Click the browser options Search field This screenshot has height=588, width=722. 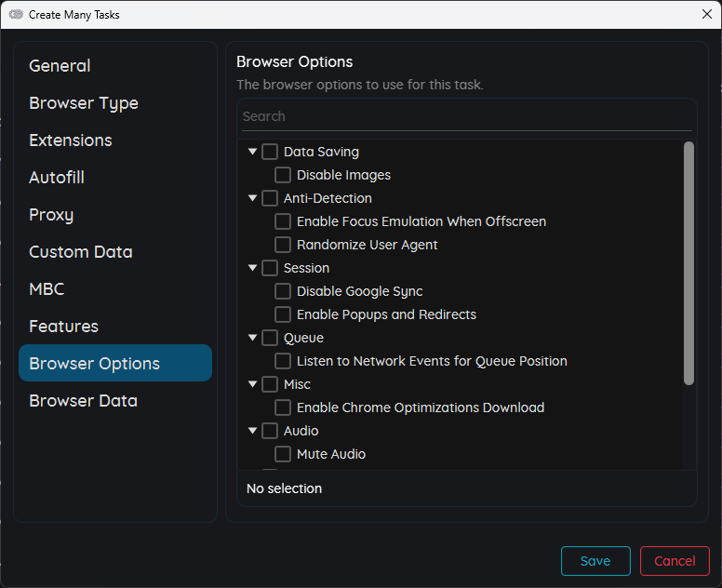click(x=467, y=116)
